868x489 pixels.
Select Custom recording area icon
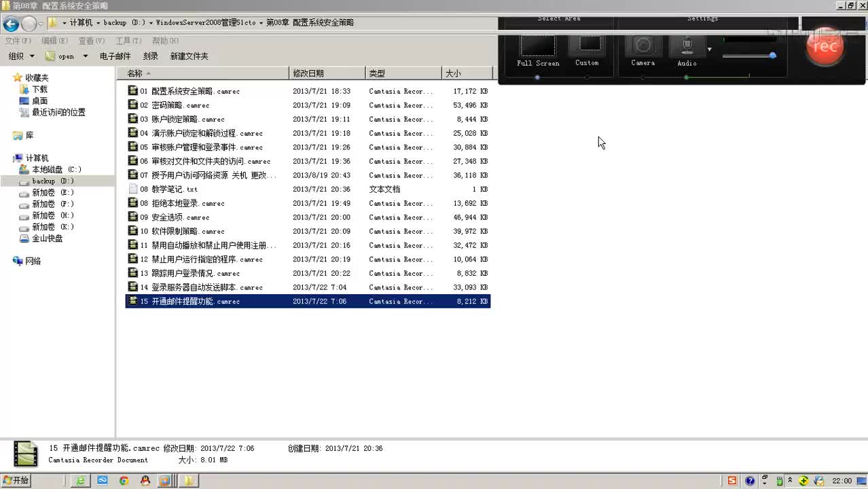pos(587,44)
